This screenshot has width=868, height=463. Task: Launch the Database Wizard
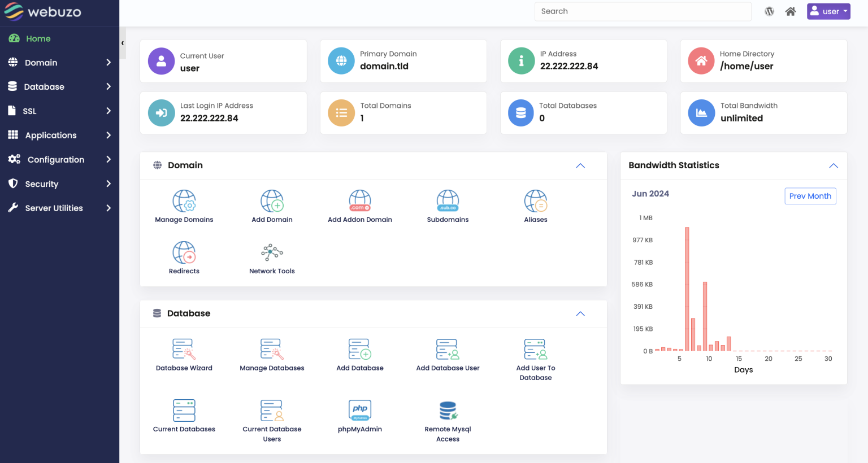[x=184, y=354]
